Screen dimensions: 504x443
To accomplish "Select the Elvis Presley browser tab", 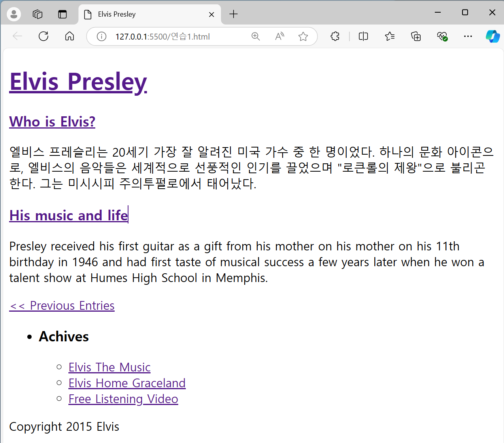I will 150,14.
